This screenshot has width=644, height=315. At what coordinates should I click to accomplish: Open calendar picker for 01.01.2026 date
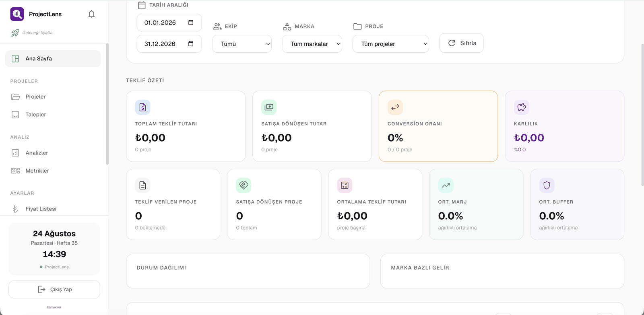[191, 23]
